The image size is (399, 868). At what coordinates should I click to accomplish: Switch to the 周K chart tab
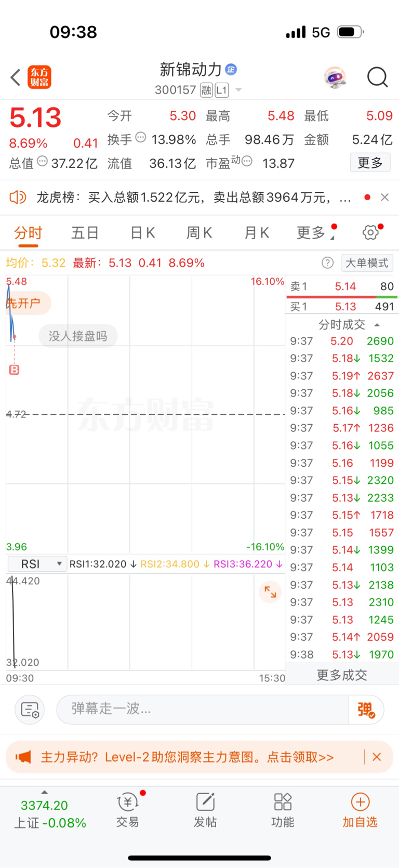[199, 233]
